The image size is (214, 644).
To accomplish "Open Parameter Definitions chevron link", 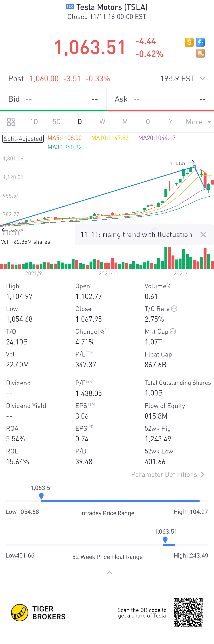I will (x=168, y=474).
